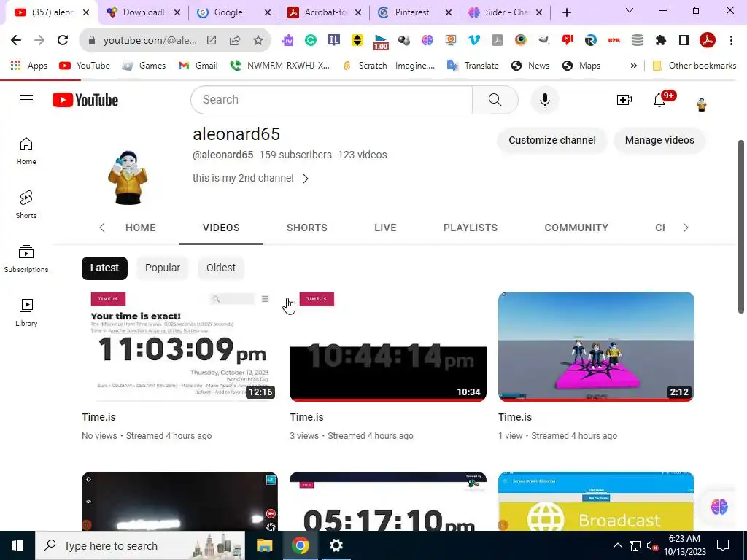Screen dimensions: 747x560
Task: Switch to the LIVE channel tab
Action: click(385, 227)
